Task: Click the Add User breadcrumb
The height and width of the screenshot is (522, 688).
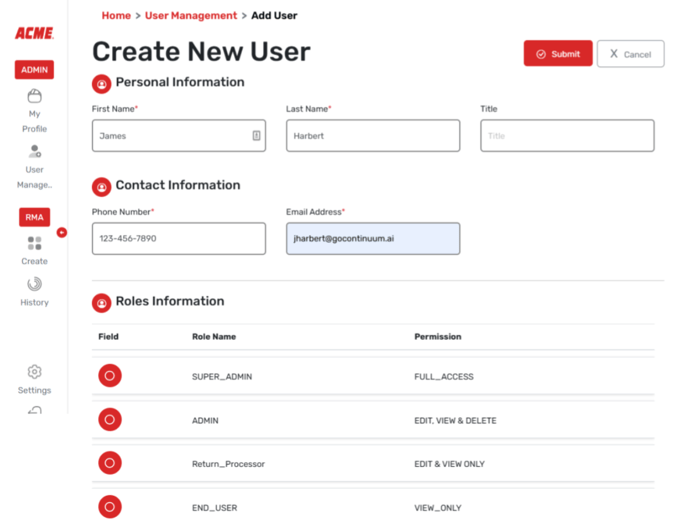Action: coord(274,16)
